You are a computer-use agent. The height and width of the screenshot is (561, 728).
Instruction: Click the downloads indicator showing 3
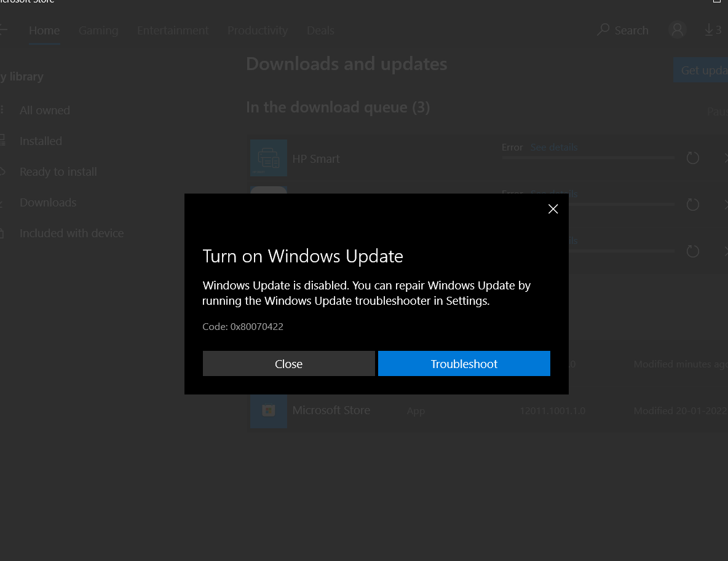713,29
